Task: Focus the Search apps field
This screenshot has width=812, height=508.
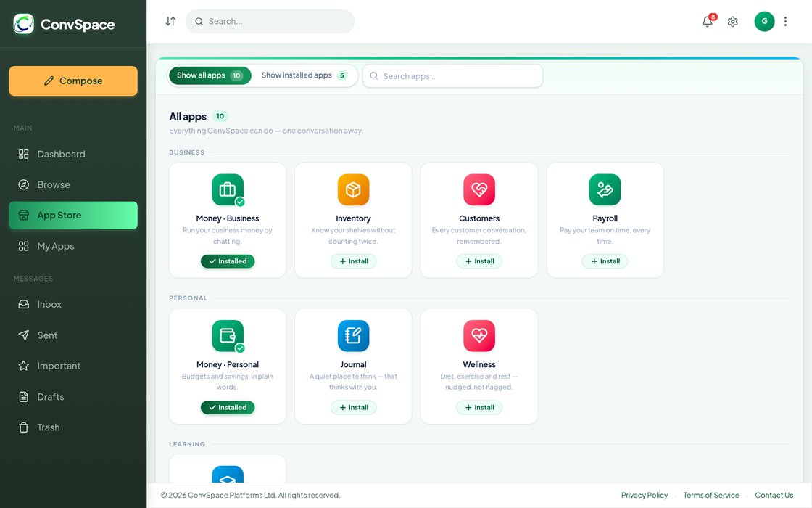Action: [x=452, y=75]
